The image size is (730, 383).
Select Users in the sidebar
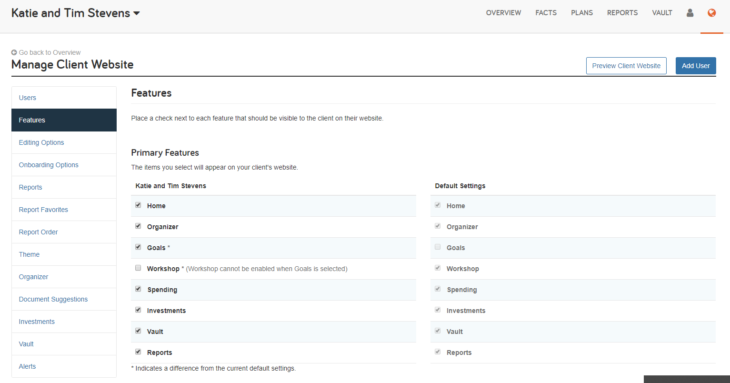(64, 98)
